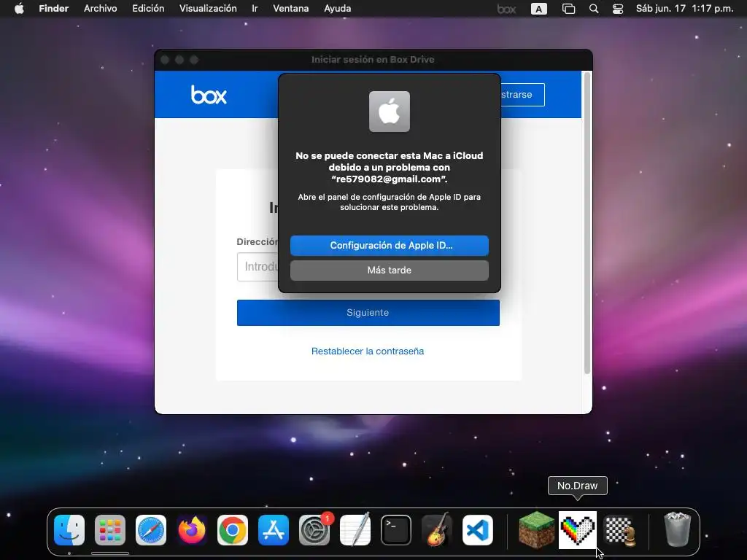Open Launchpad in the Dock
Screen dimensions: 747x560
click(110, 530)
